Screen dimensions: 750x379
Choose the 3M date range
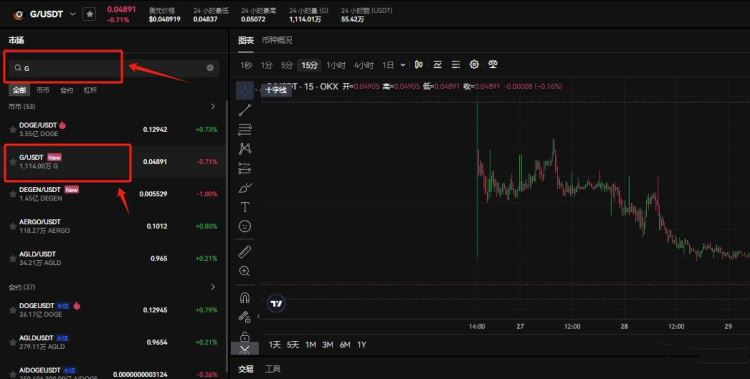pyautogui.click(x=328, y=345)
